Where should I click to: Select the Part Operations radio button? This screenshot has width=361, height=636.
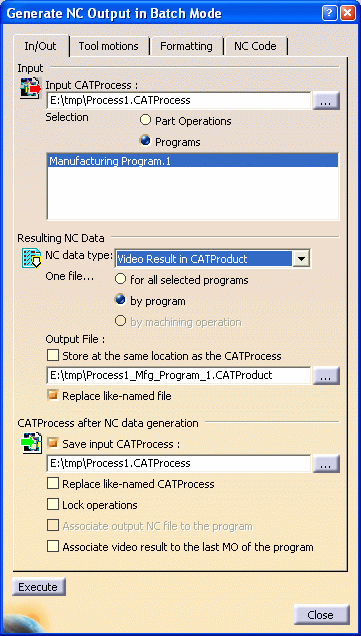(x=145, y=120)
